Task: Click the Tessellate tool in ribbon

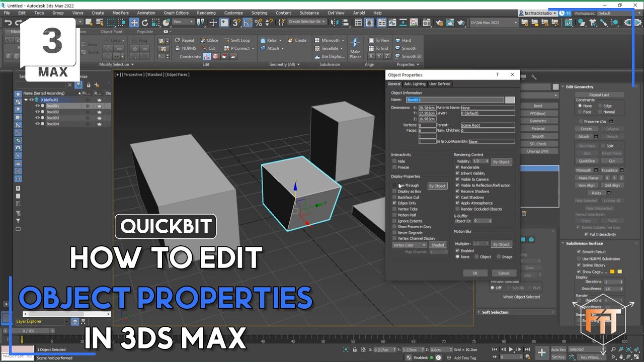Action: tap(327, 48)
